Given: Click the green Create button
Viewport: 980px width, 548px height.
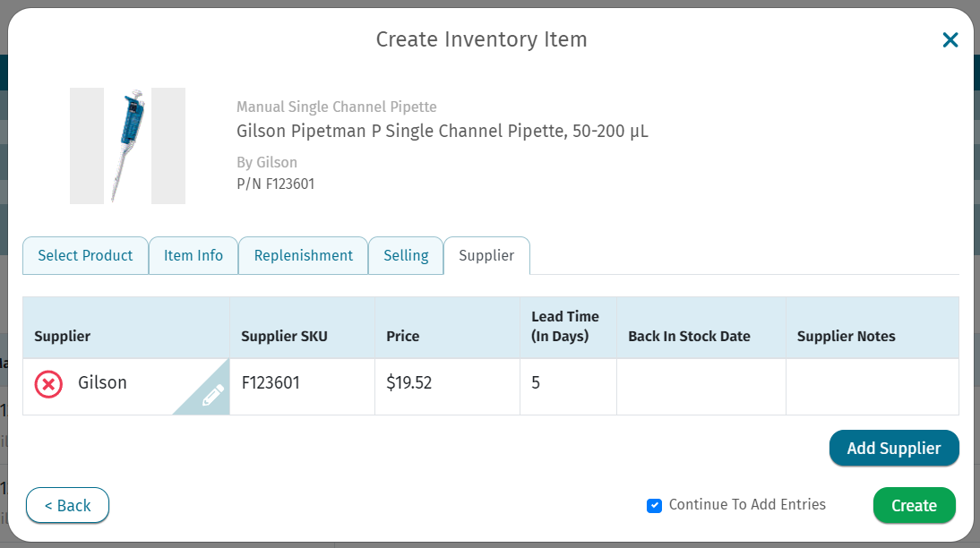Looking at the screenshot, I should pyautogui.click(x=914, y=506).
